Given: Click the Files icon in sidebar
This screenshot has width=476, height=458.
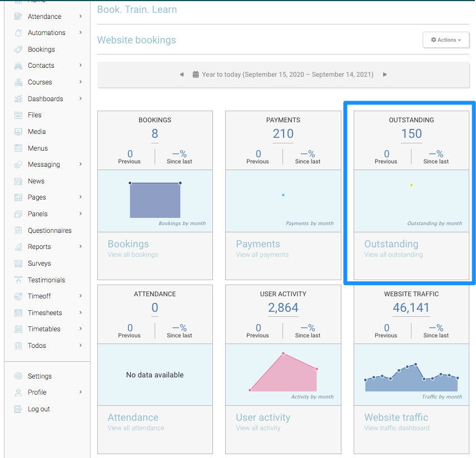Looking at the screenshot, I should pos(18,115).
